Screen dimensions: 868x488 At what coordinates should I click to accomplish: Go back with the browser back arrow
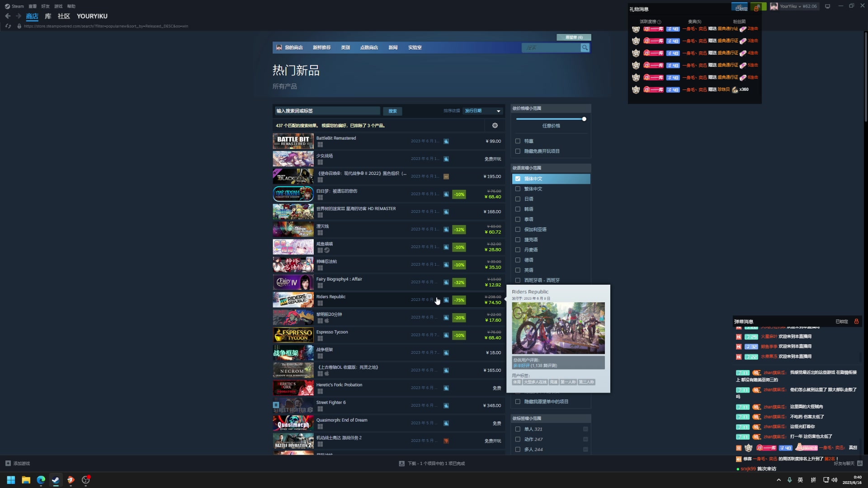click(8, 16)
